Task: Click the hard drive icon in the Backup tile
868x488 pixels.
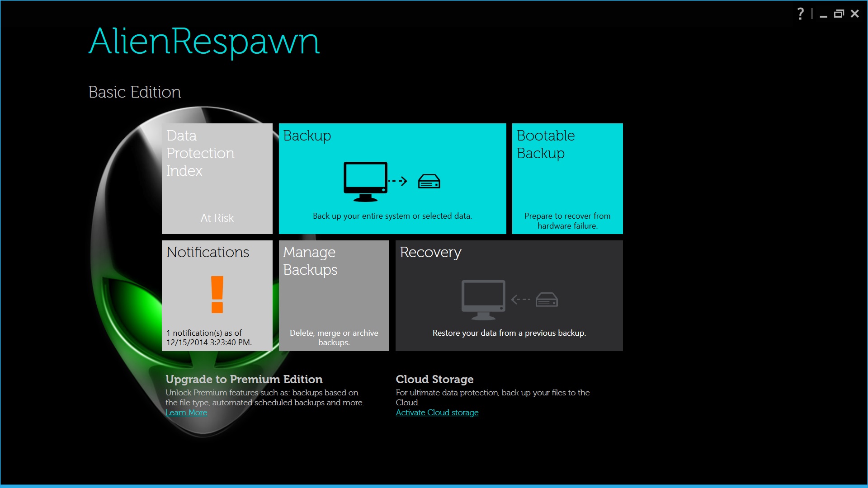Action: point(429,182)
